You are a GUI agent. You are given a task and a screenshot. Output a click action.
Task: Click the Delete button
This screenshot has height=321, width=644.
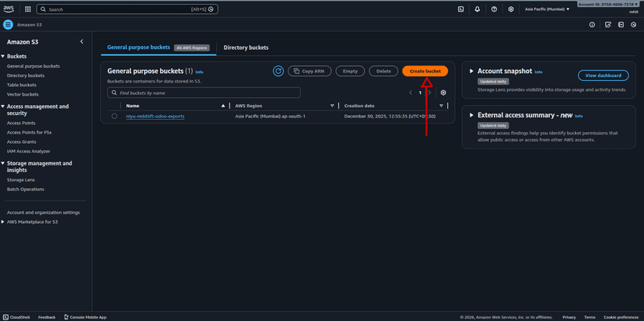383,71
